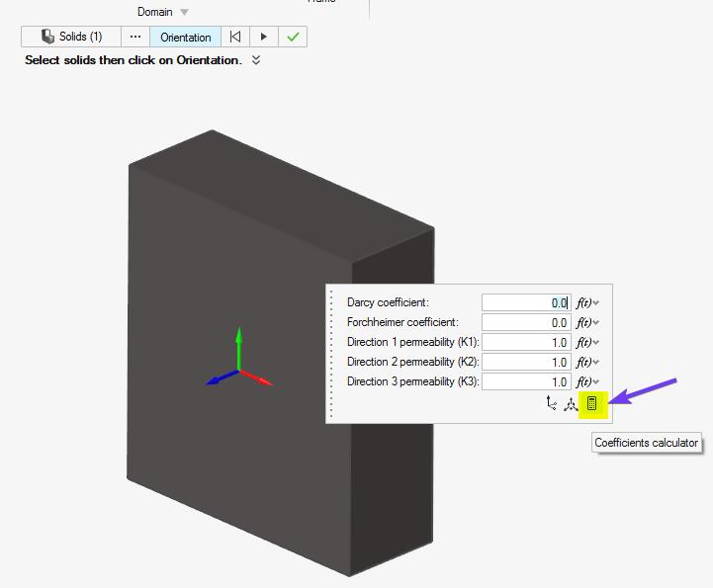Select the Solids (1) collector
Viewport: 713px width, 588px height.
(x=71, y=37)
